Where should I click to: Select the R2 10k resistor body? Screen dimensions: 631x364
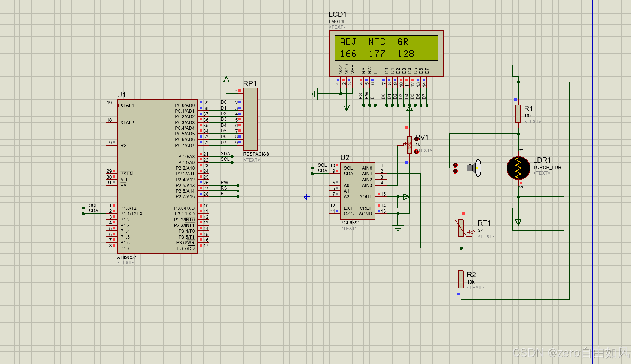coord(461,279)
